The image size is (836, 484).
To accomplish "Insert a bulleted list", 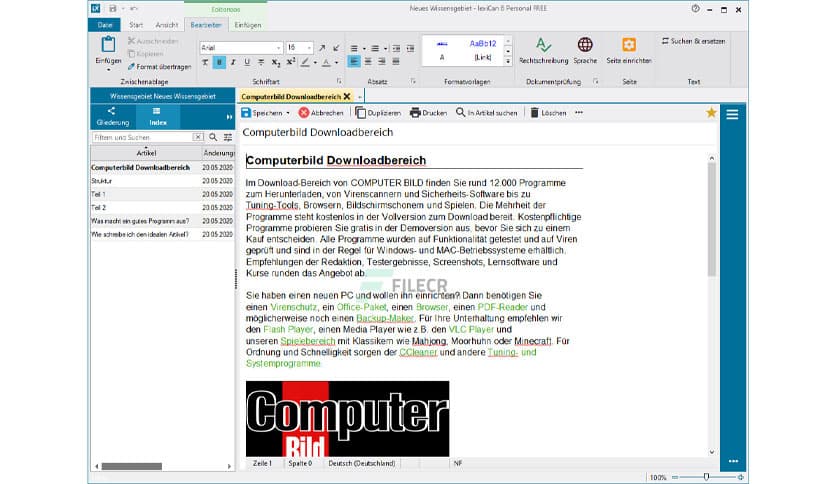I will (x=354, y=49).
